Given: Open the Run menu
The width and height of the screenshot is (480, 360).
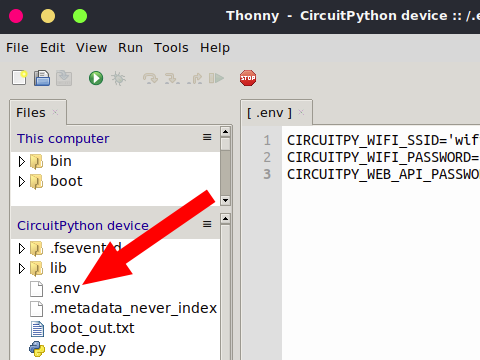Looking at the screenshot, I should (130, 48).
